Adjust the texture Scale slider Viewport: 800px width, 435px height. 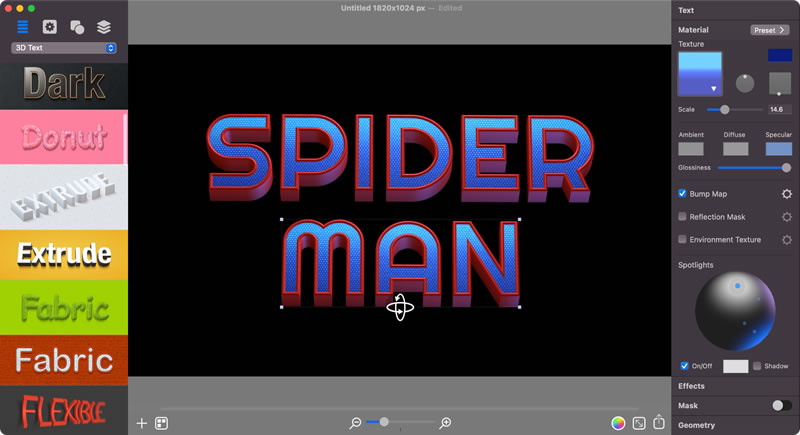coord(735,110)
